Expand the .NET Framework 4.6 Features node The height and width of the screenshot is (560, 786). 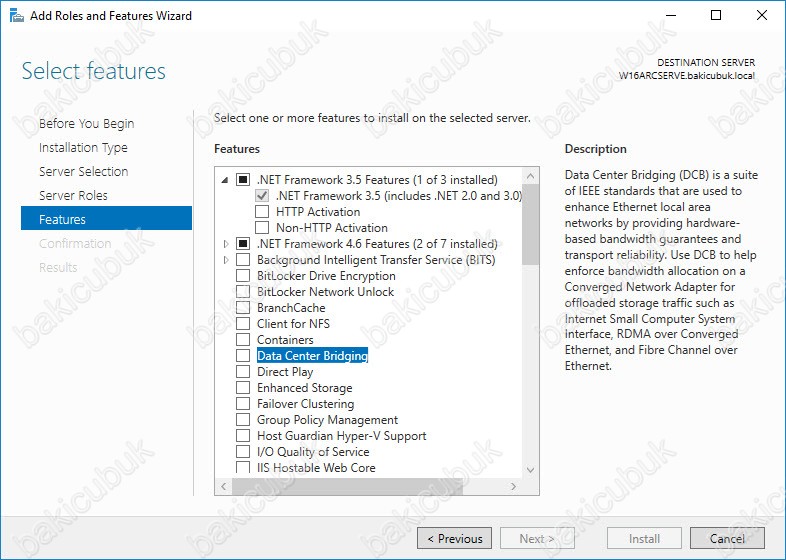pyautogui.click(x=226, y=244)
